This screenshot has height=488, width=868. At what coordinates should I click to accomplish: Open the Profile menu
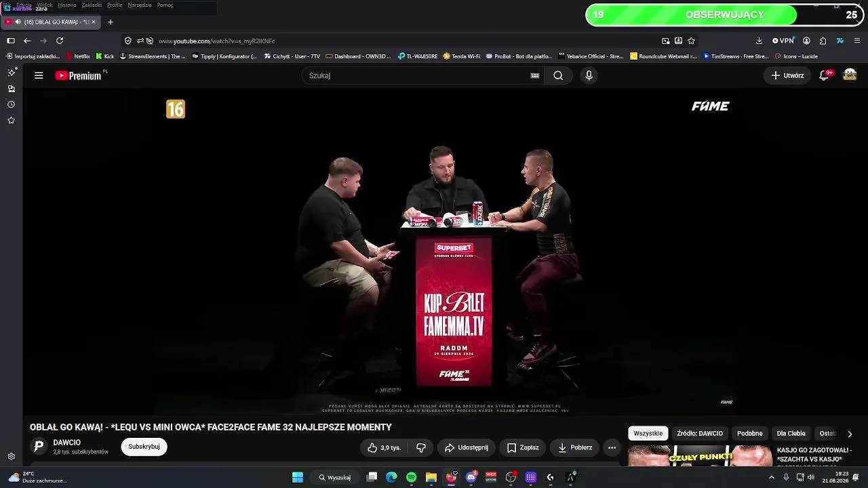(115, 5)
